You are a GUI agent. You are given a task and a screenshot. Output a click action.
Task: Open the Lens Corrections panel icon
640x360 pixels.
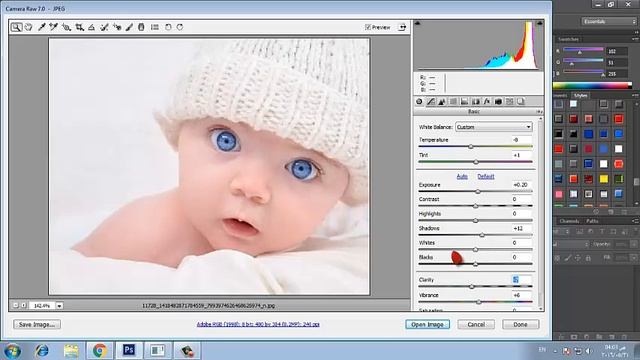[476, 102]
